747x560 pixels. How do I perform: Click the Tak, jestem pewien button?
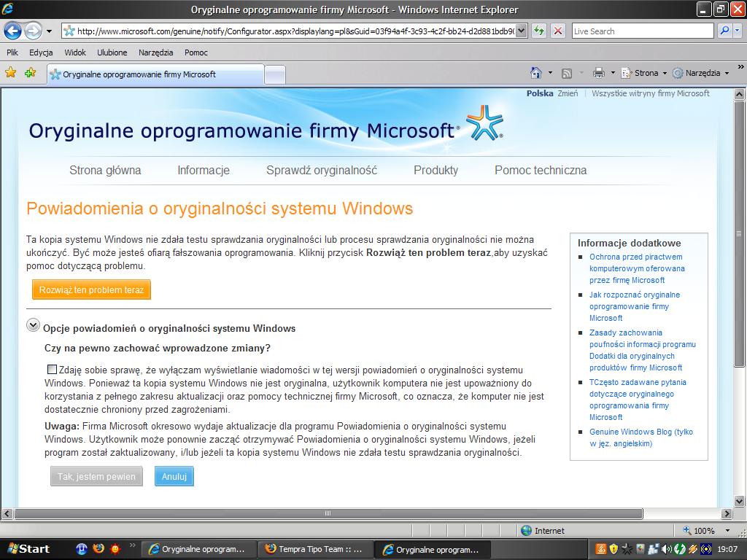click(x=96, y=476)
